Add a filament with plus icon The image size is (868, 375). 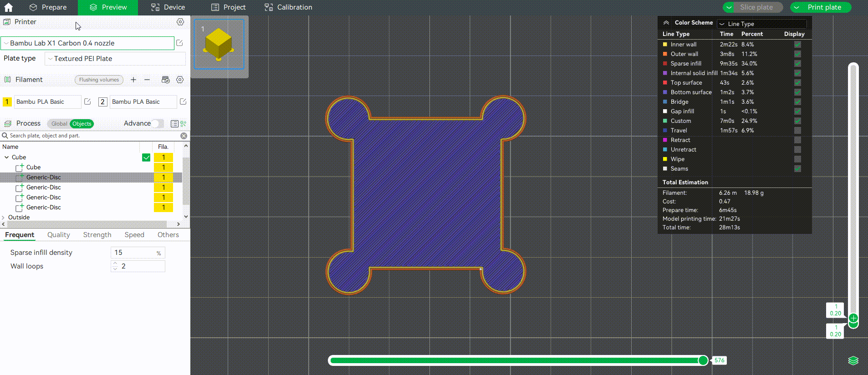pyautogui.click(x=133, y=80)
